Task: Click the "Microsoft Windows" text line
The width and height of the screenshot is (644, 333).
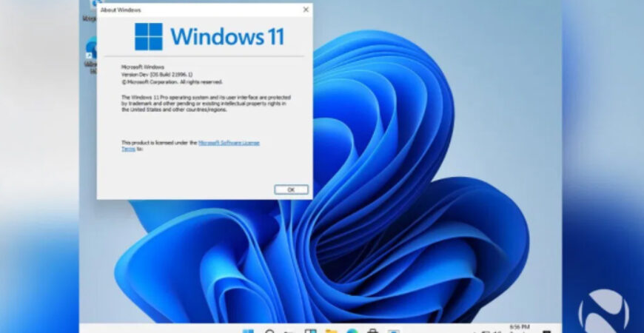Action: pos(143,67)
